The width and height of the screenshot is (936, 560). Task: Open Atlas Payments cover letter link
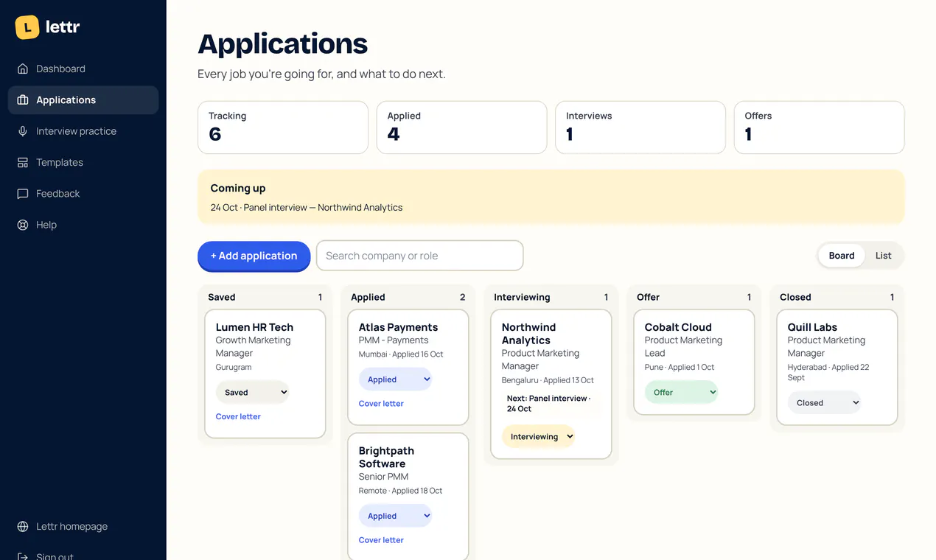pos(381,404)
